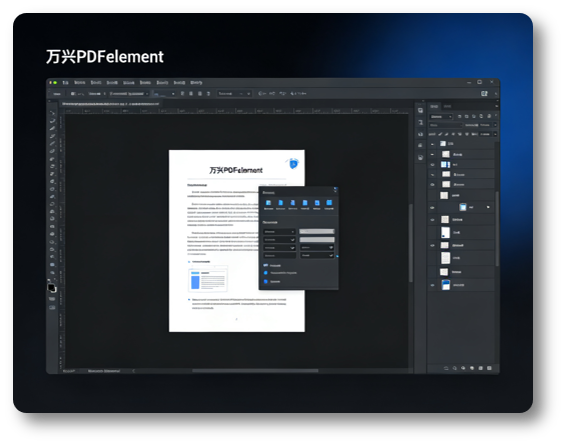This screenshot has width=565, height=445.
Task: Select the blue circle option in the floating panel
Action: [266, 273]
